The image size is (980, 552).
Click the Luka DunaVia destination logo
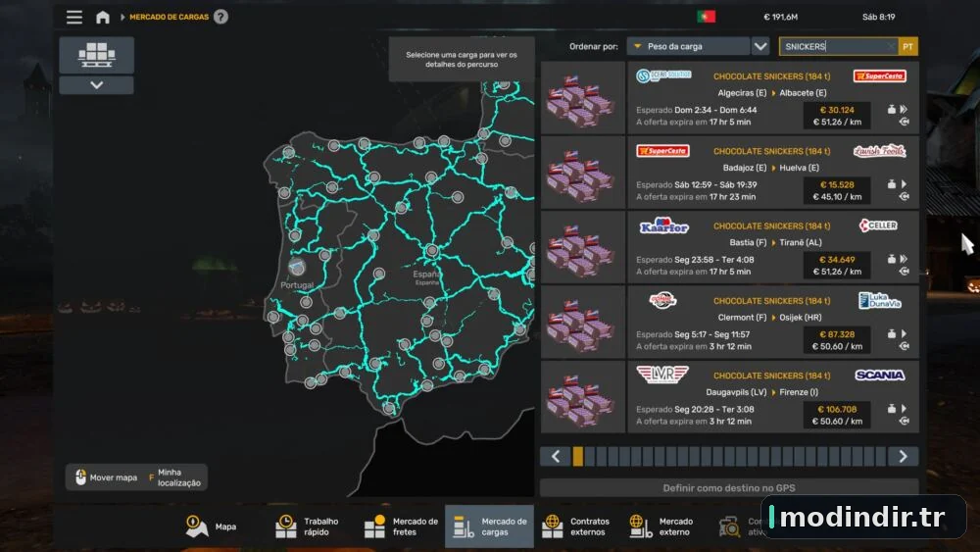click(879, 301)
